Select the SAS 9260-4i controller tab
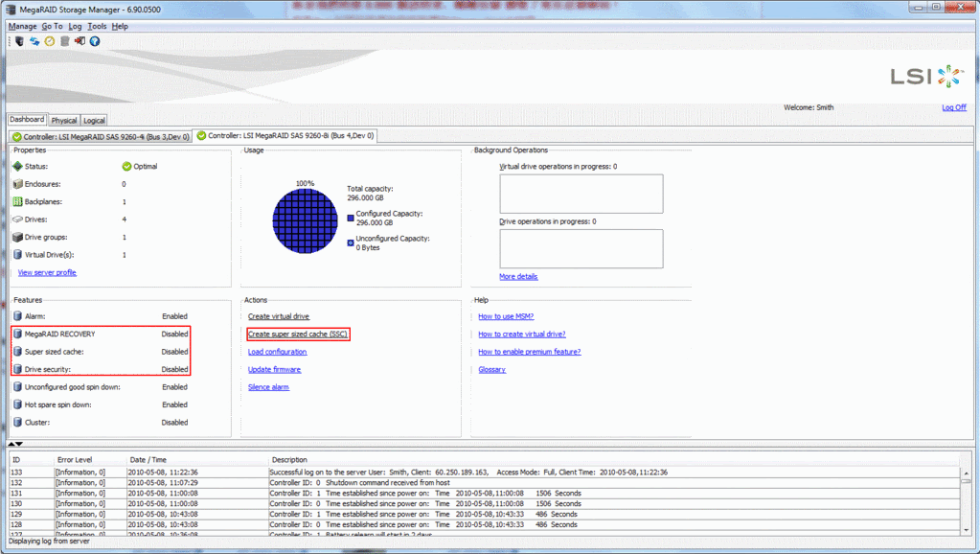This screenshot has height=554, width=980. [101, 136]
